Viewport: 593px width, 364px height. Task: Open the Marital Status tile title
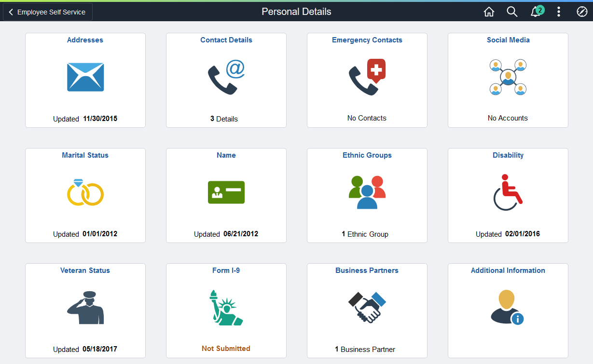(x=85, y=155)
